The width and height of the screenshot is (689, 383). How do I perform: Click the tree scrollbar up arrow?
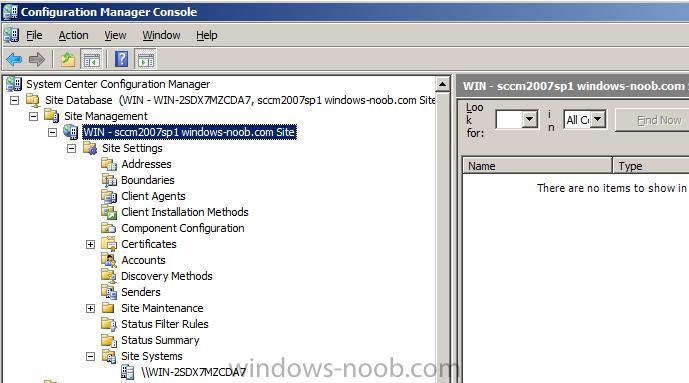442,84
